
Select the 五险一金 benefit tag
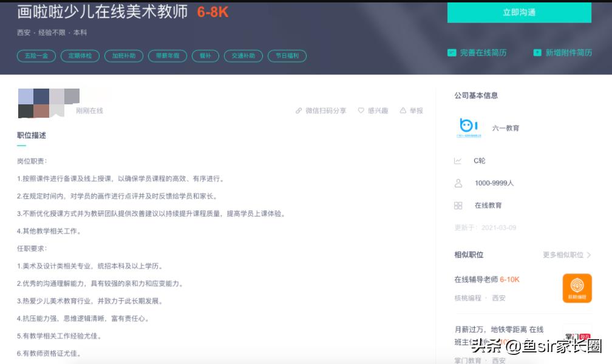[36, 56]
